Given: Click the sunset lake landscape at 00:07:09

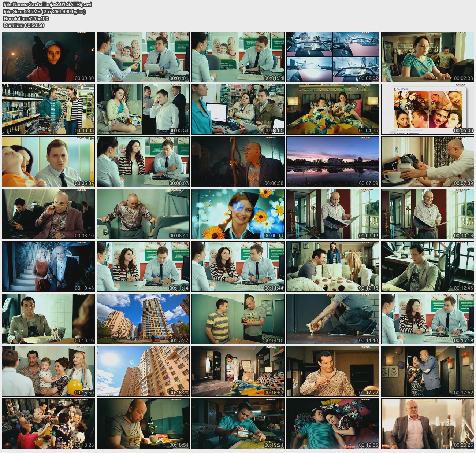Looking at the screenshot, I should click(332, 162).
